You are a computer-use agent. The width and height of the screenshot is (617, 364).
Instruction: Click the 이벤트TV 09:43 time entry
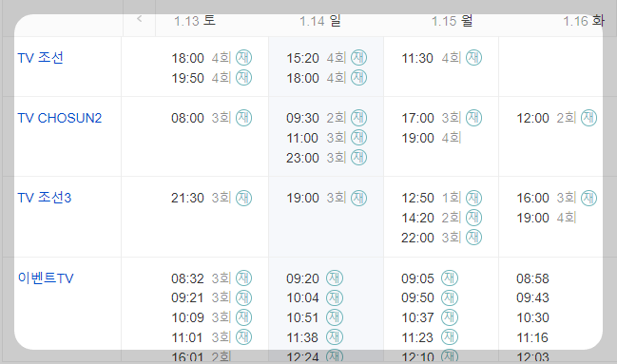(x=532, y=297)
